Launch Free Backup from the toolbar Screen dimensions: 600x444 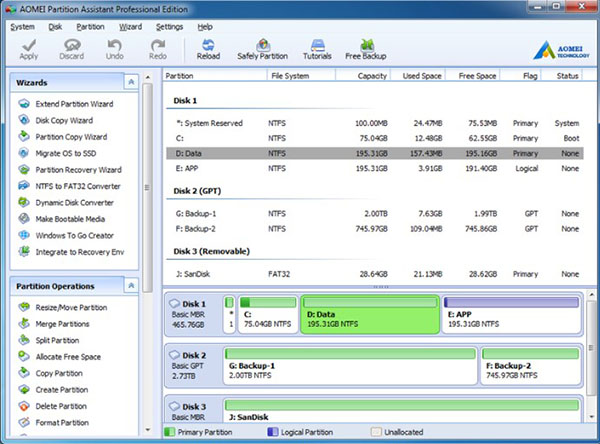pos(366,49)
